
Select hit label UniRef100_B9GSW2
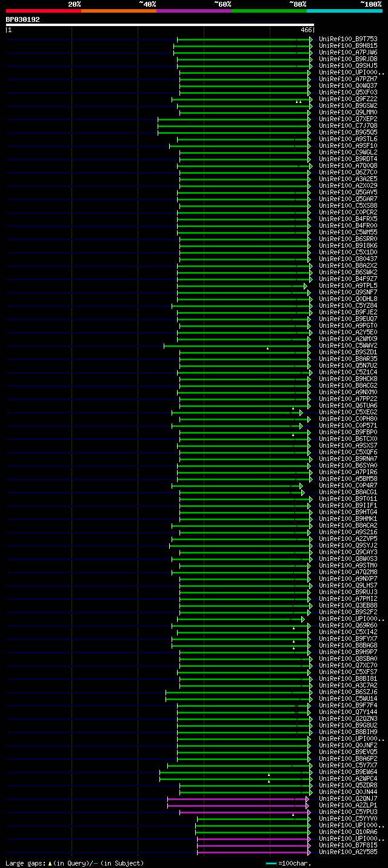pyautogui.click(x=348, y=106)
